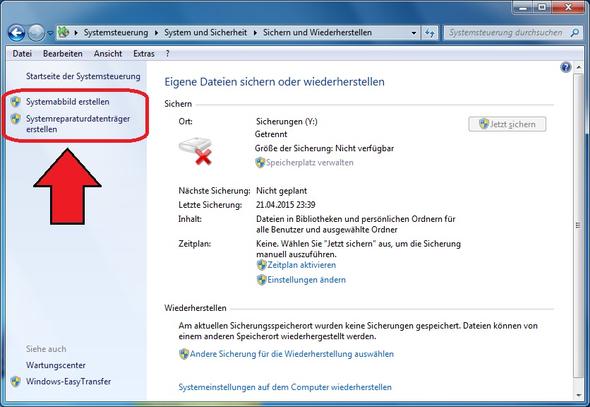Open the Ansicht menu
The image size is (590, 407).
(x=108, y=54)
